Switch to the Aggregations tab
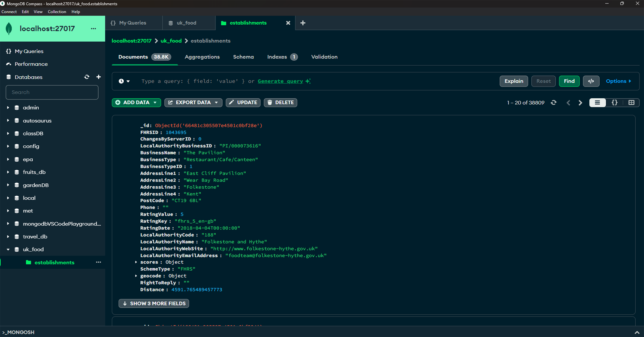644x337 pixels. [x=202, y=57]
